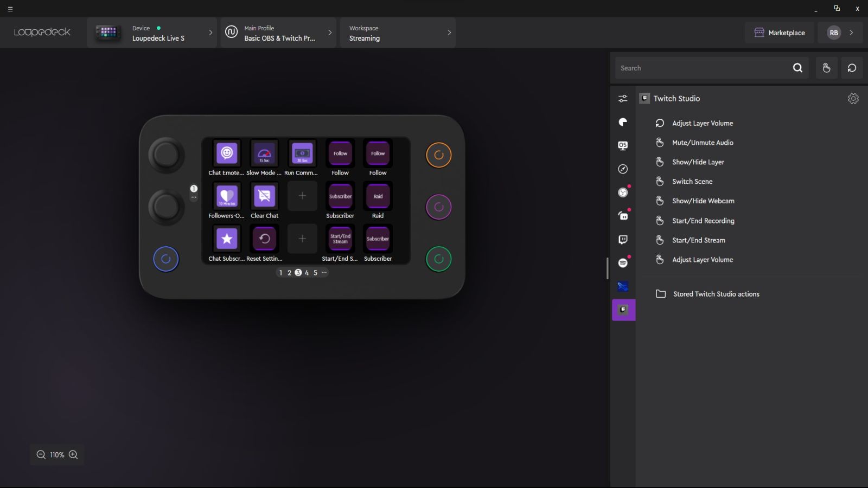Select the upper left dial
868x488 pixels.
tap(166, 155)
